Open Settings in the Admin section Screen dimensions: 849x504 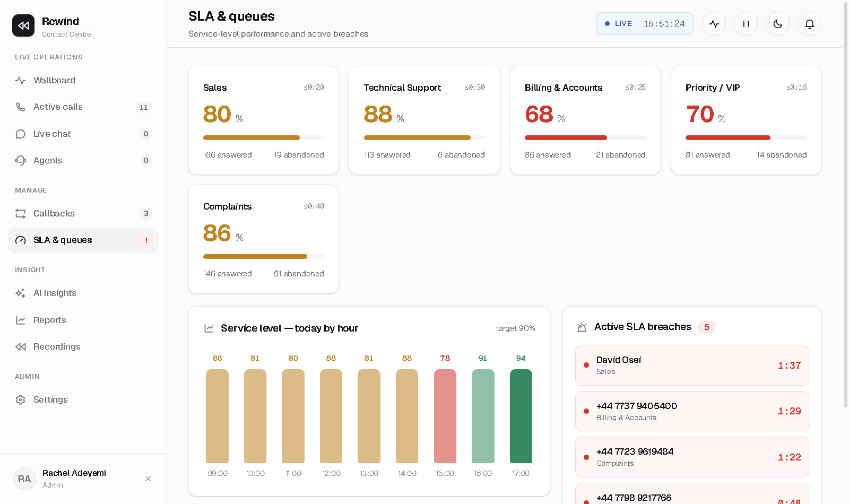[83, 400]
